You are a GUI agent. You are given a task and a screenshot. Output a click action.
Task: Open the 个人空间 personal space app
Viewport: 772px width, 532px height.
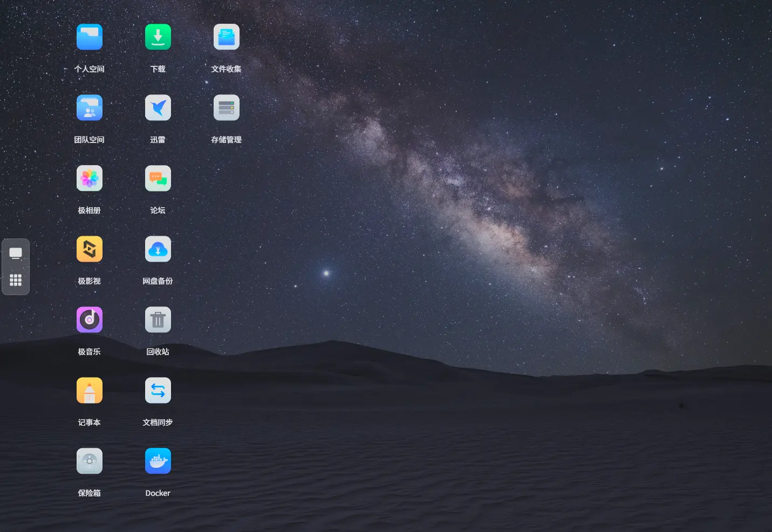coord(90,37)
